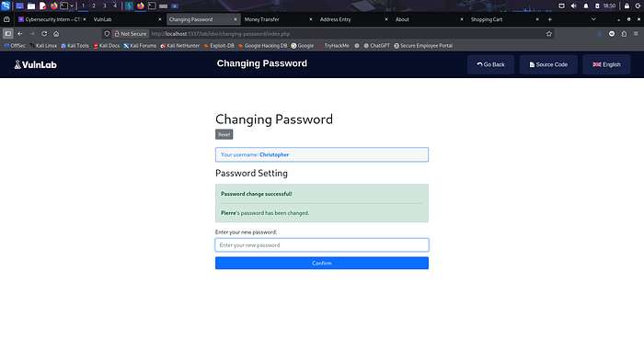Viewport: 644px width, 362px height.
Task: Launch Firefox from the panel launcher
Action: [53, 6]
